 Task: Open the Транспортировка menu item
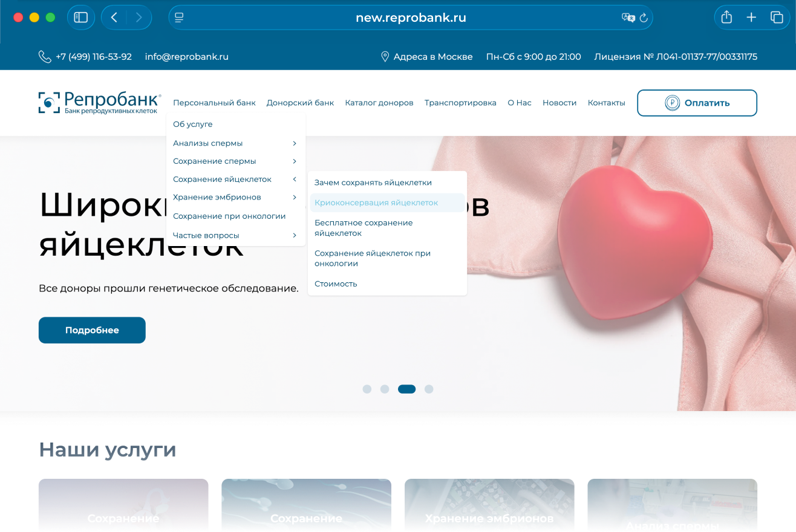(460, 103)
